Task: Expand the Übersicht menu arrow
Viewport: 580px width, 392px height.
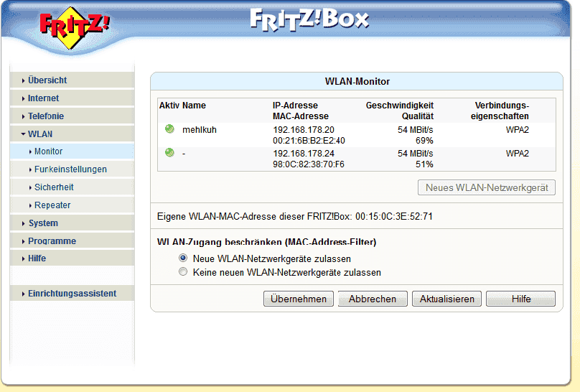Action: point(23,80)
